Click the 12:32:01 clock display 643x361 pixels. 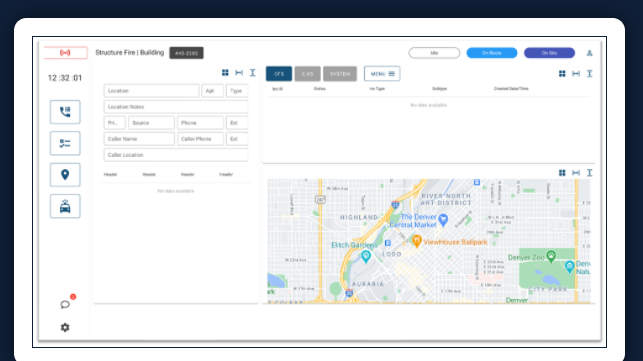[65, 78]
